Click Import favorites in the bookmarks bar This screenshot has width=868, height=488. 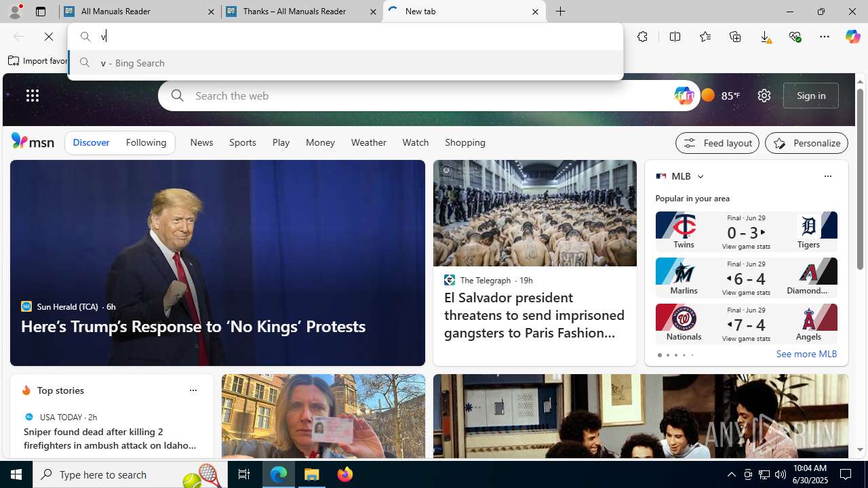pyautogui.click(x=38, y=61)
